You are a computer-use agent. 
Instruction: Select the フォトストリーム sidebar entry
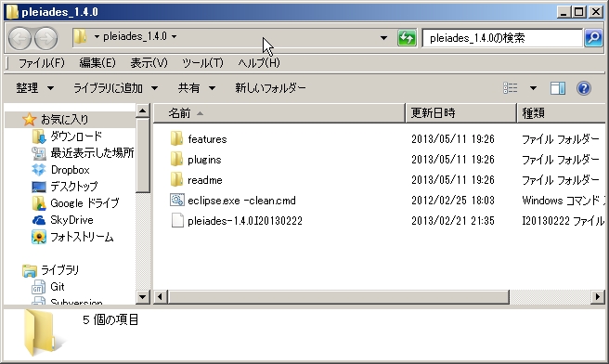pos(82,237)
